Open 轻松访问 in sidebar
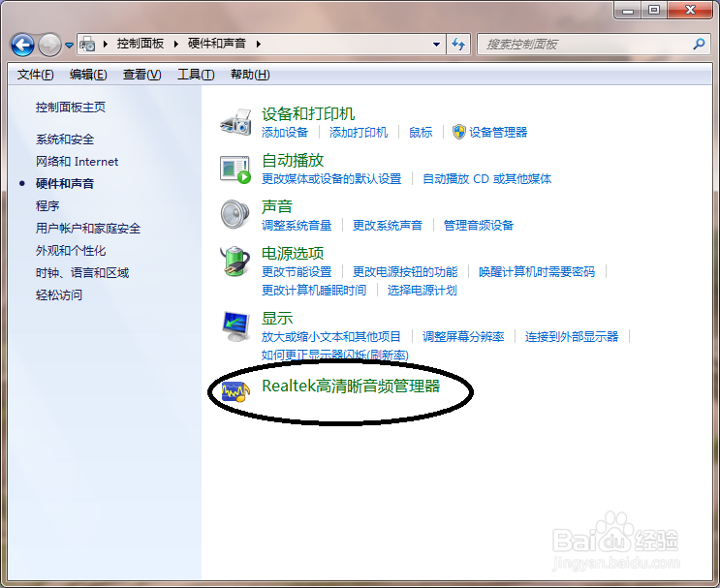The image size is (720, 588). [x=59, y=294]
